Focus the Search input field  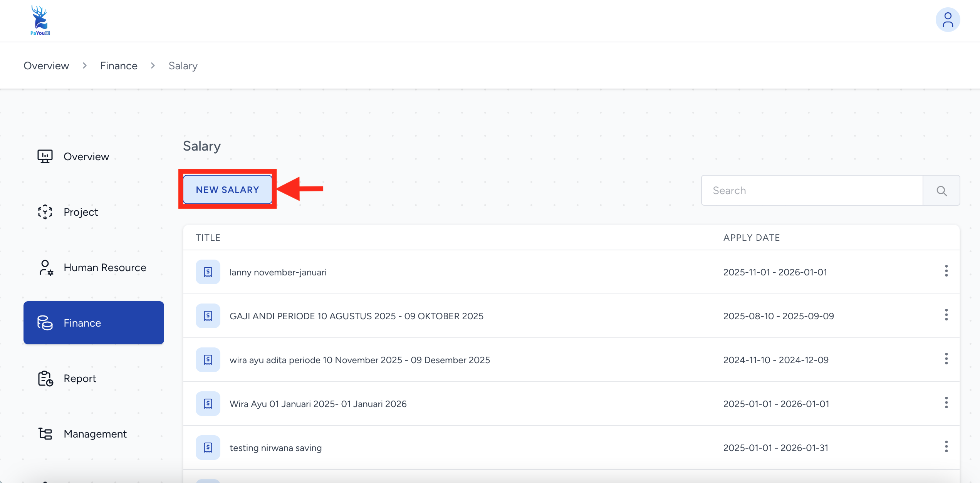pos(812,191)
